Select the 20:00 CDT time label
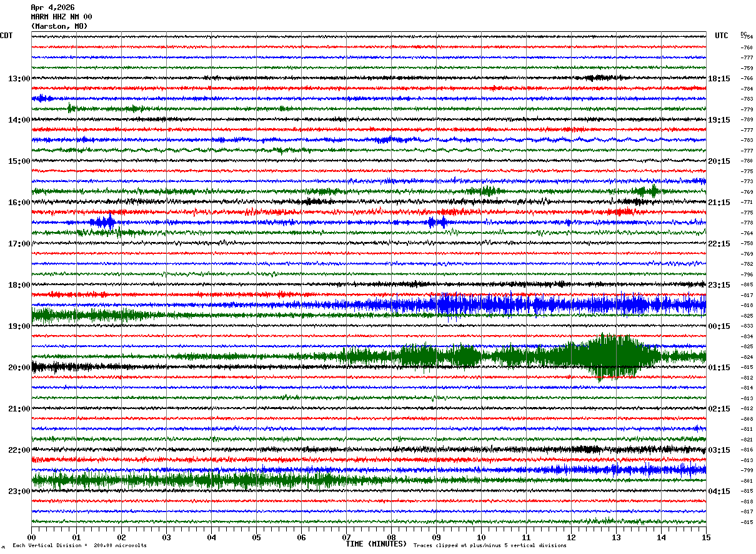 click(19, 368)
